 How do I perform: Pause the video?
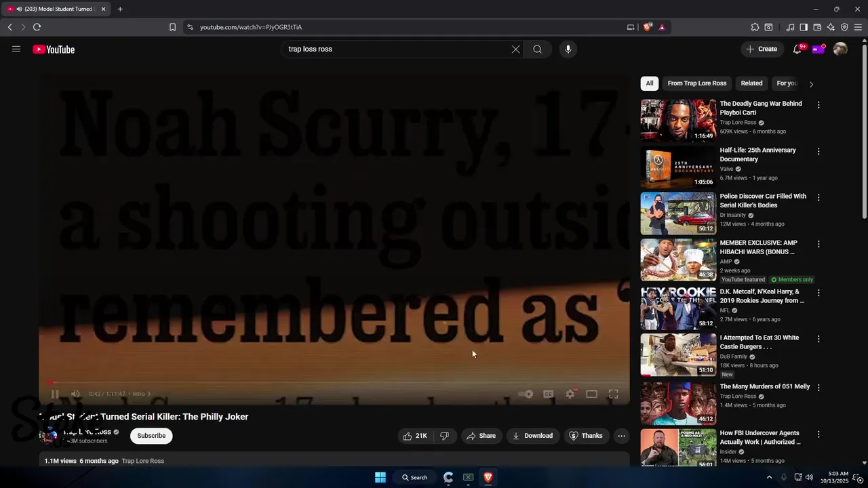pyautogui.click(x=55, y=394)
